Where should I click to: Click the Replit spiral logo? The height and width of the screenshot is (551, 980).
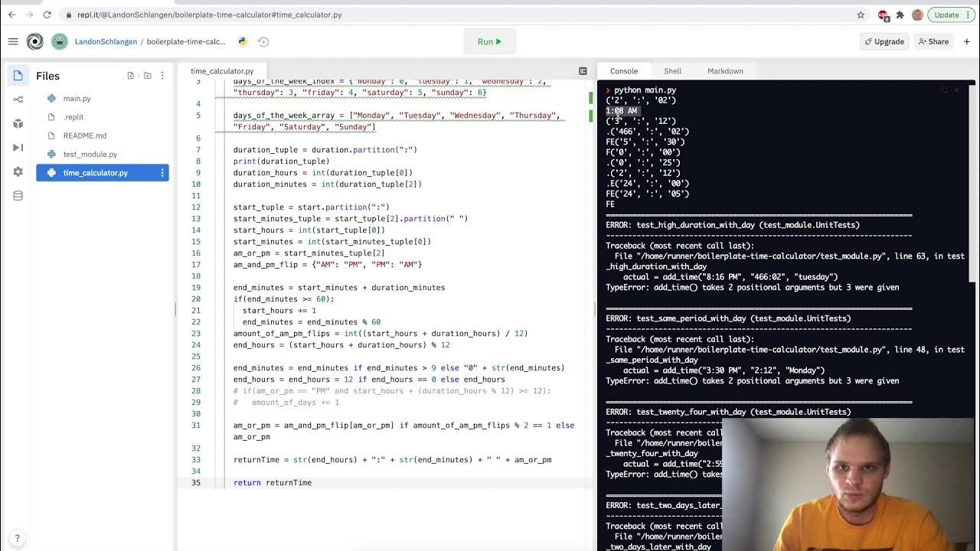click(35, 41)
